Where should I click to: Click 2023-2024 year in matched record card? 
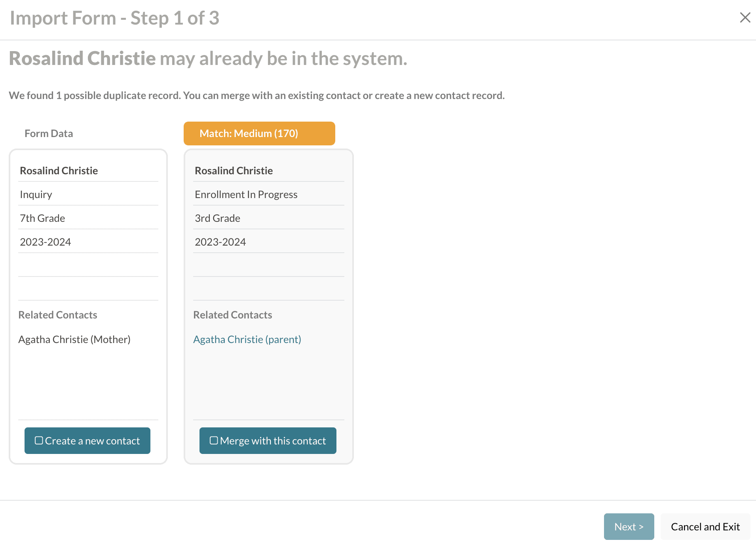220,242
